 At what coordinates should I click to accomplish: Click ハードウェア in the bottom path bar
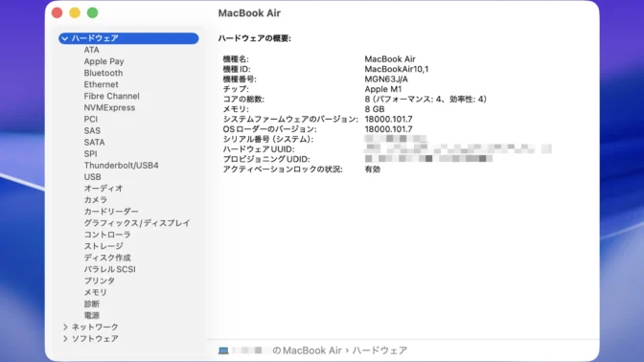point(379,351)
